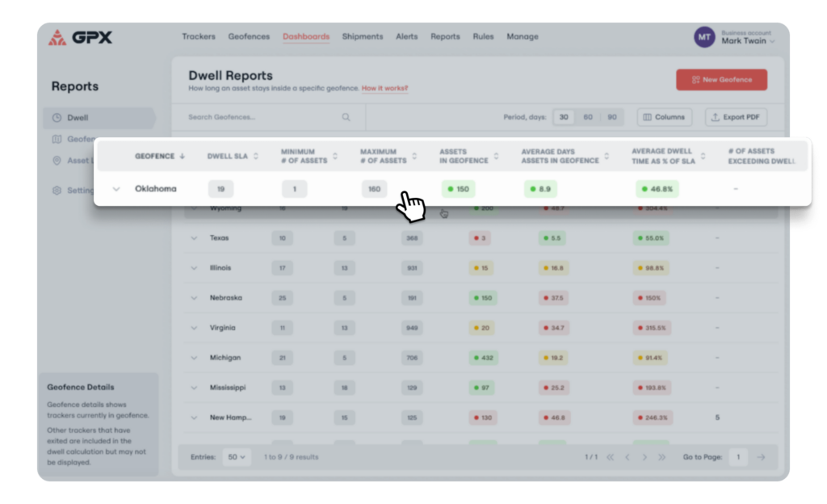Viewport: 827px width, 504px height.
Task: Expand the Texas geofence row
Action: 194,238
